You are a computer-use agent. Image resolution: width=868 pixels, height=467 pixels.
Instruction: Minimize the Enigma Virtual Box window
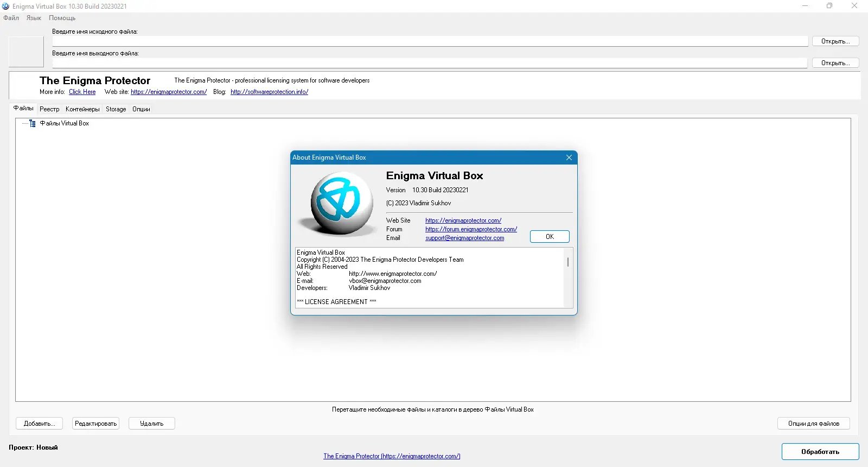point(805,6)
